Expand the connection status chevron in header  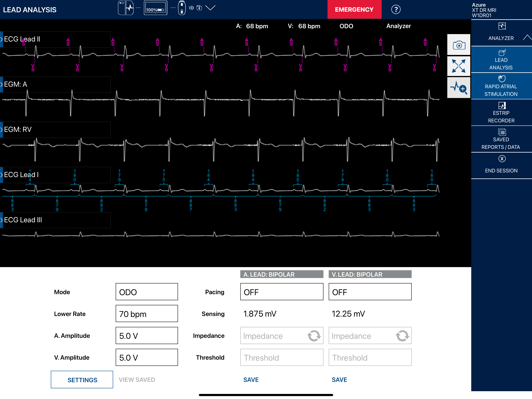210,8
